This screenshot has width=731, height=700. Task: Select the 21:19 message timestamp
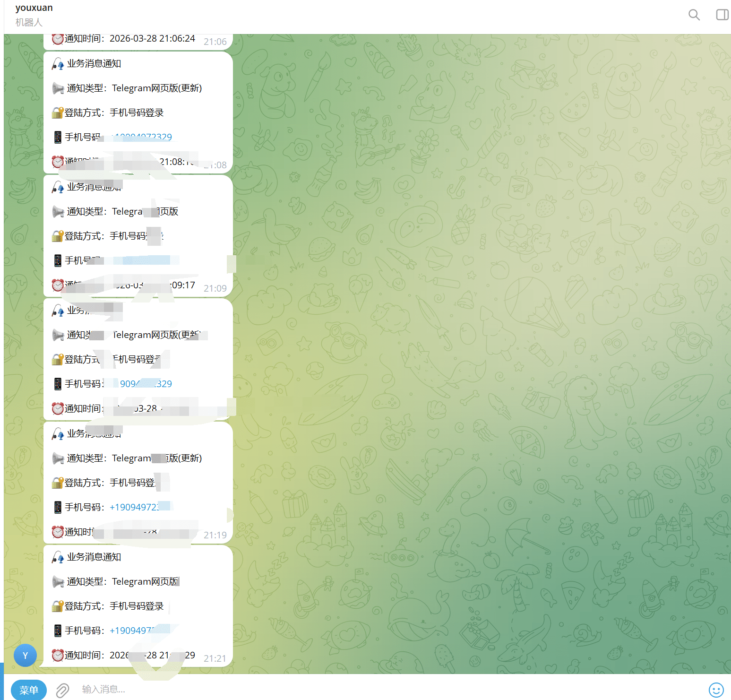coord(215,535)
